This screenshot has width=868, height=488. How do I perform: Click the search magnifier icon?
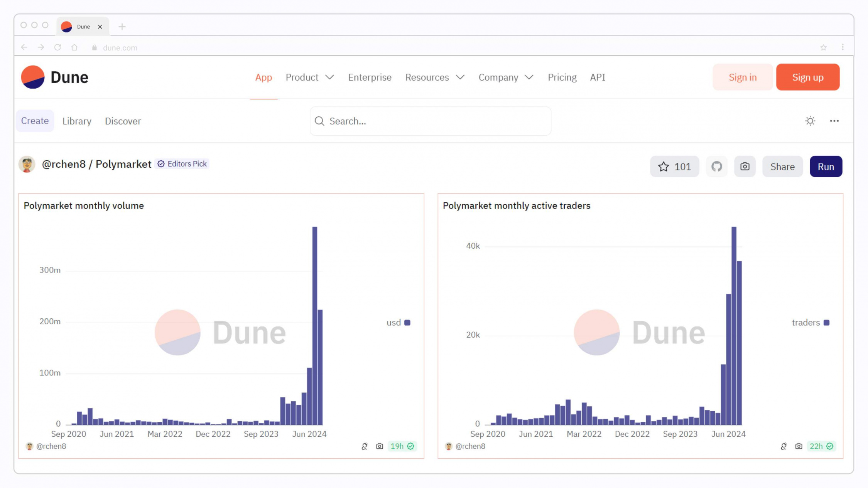(319, 121)
